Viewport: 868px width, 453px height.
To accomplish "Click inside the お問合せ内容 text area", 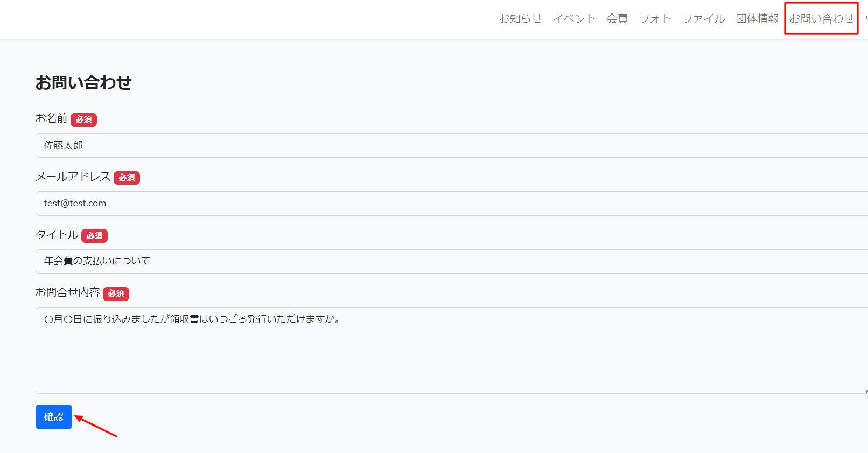I will coord(452,350).
